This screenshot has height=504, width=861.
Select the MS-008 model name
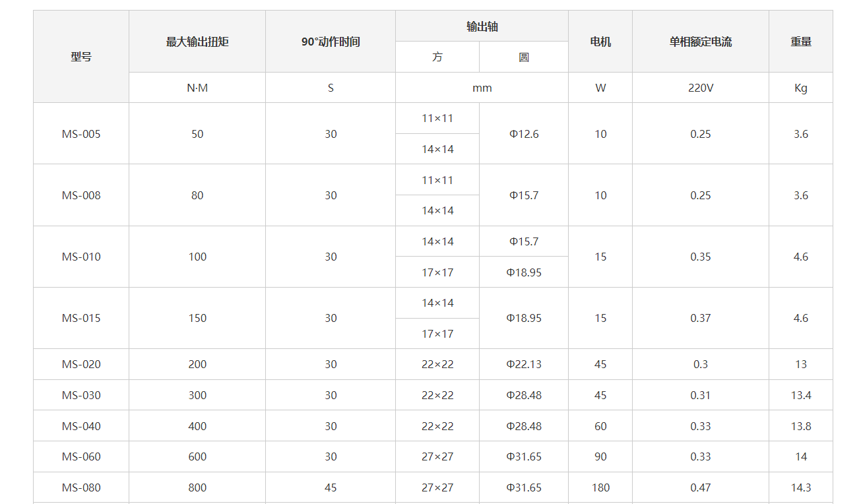(81, 195)
